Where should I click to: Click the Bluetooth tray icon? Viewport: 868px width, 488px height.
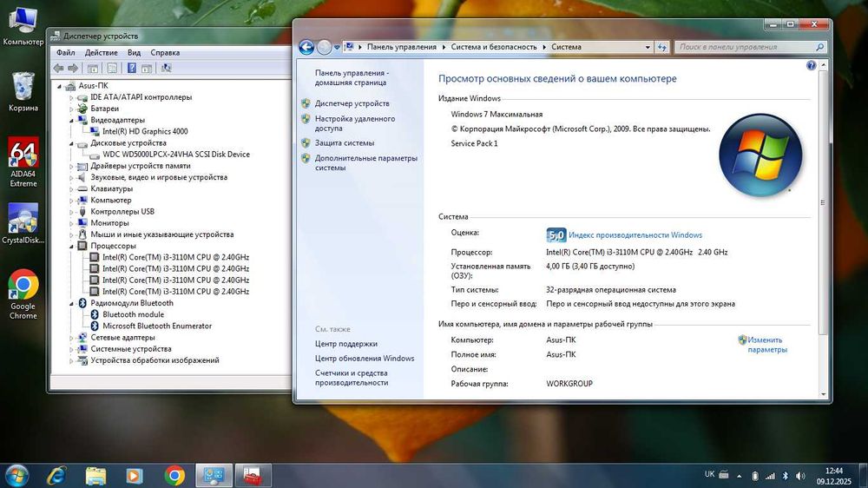tap(785, 476)
